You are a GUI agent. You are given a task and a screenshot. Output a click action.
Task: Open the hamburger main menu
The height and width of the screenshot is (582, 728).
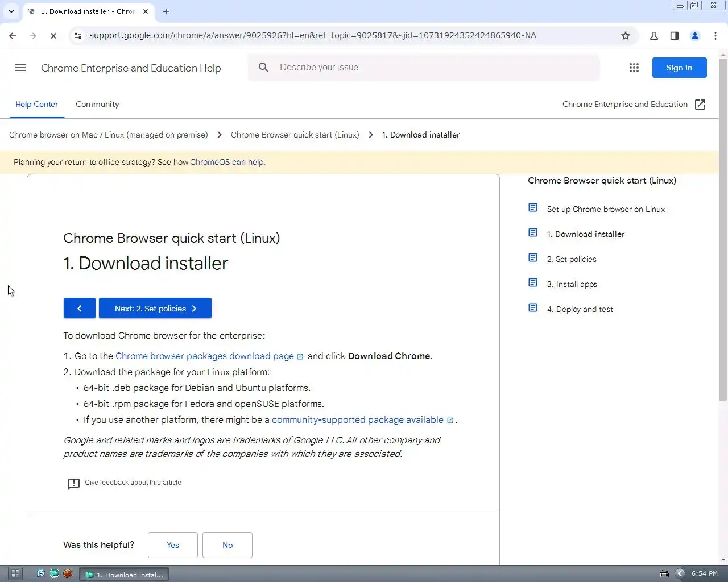[x=20, y=68]
